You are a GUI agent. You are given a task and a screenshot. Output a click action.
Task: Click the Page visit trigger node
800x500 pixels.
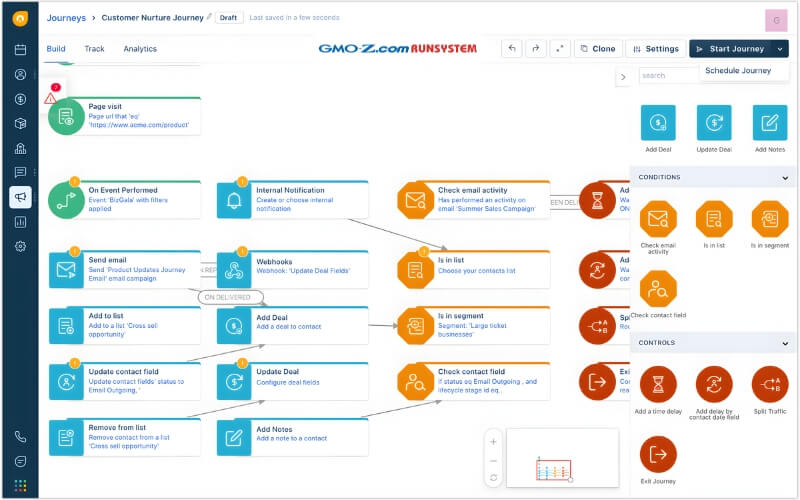click(125, 116)
